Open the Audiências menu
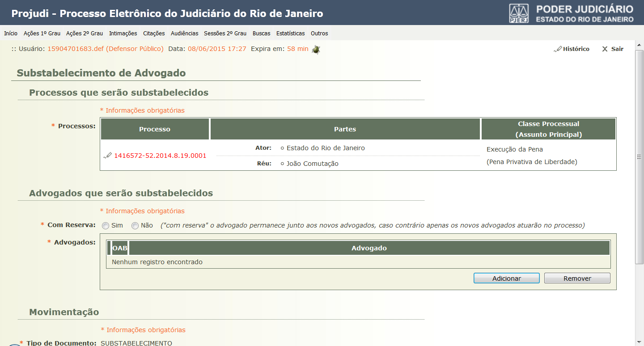The height and width of the screenshot is (346, 644). 184,34
